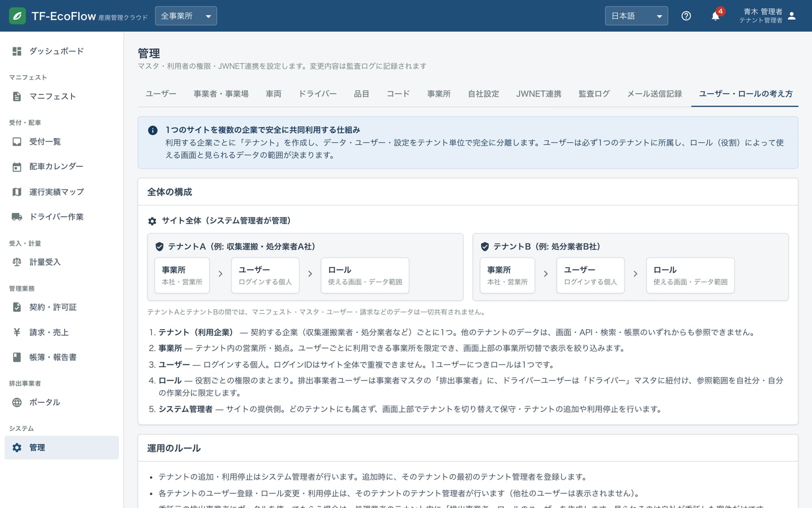Click the 事業所 card in テナントA
This screenshot has height=508, width=812.
coord(182,275)
